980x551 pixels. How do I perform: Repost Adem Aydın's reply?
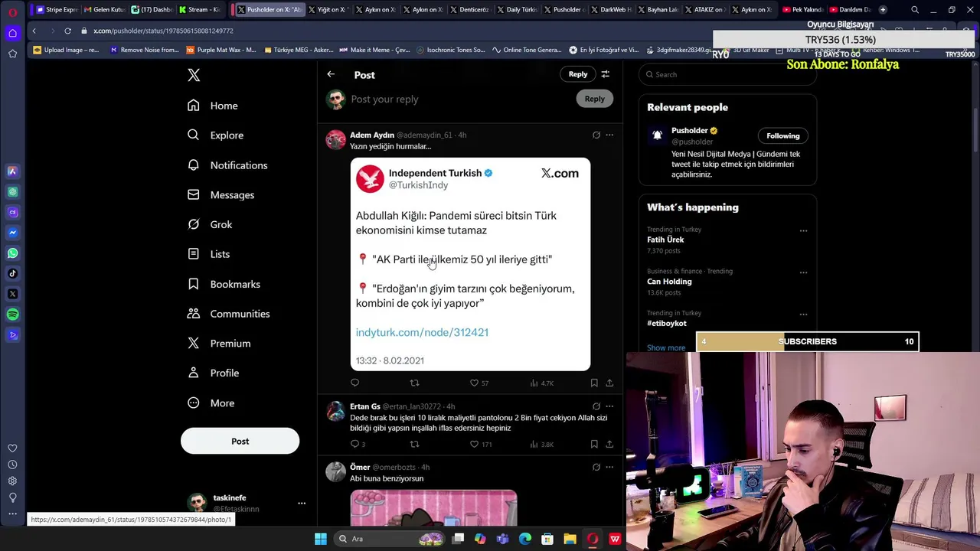click(414, 383)
